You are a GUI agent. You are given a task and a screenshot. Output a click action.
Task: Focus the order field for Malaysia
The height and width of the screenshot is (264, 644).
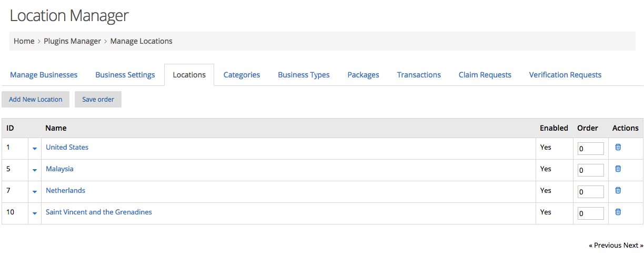point(590,170)
